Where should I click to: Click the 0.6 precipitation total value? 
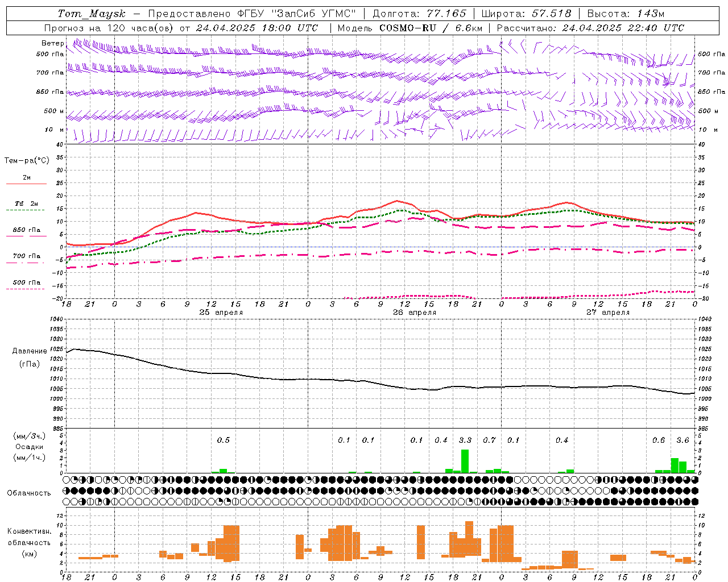(659, 440)
